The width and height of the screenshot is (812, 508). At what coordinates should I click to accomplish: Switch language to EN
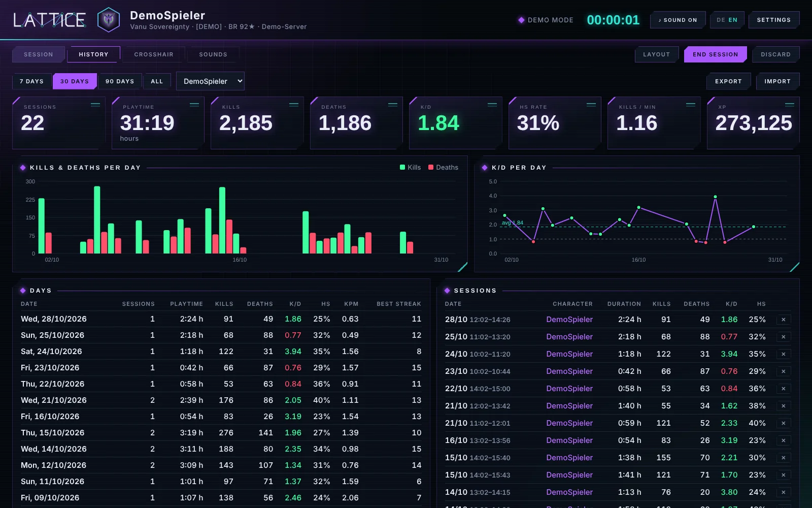click(733, 20)
